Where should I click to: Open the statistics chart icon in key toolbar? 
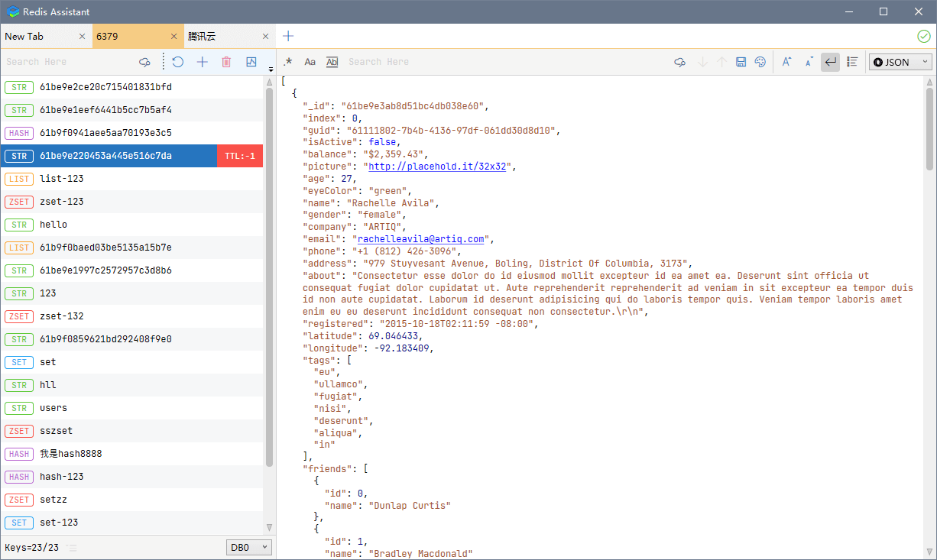pyautogui.click(x=251, y=62)
